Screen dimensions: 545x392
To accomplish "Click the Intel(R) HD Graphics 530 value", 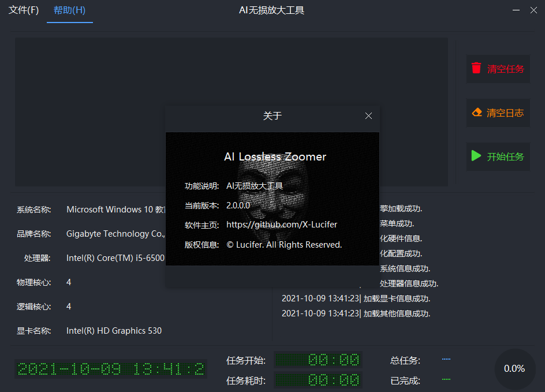I will 114,330.
